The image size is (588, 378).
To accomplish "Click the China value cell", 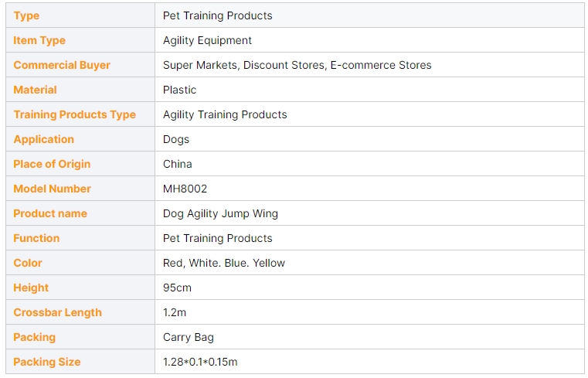I will click(177, 164).
